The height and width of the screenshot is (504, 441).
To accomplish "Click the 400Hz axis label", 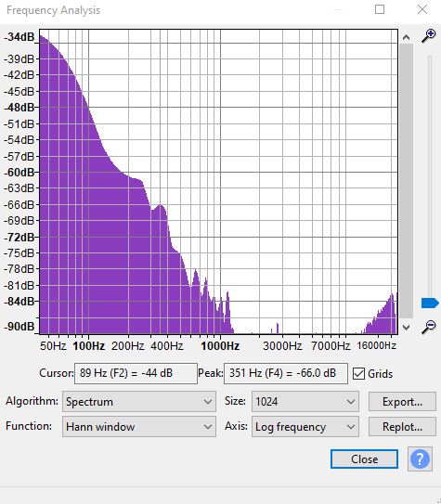I will point(167,346).
